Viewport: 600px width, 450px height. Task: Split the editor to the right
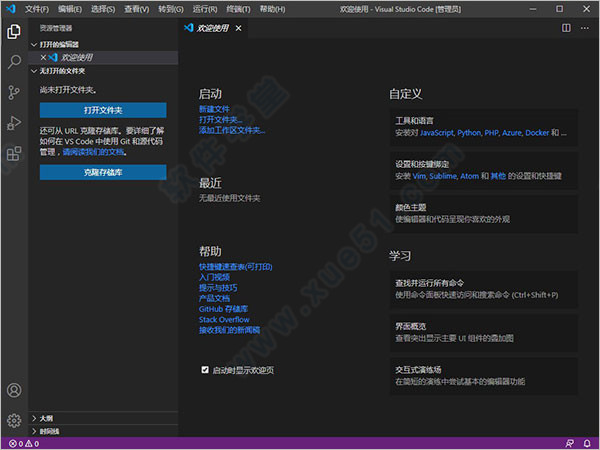(566, 28)
